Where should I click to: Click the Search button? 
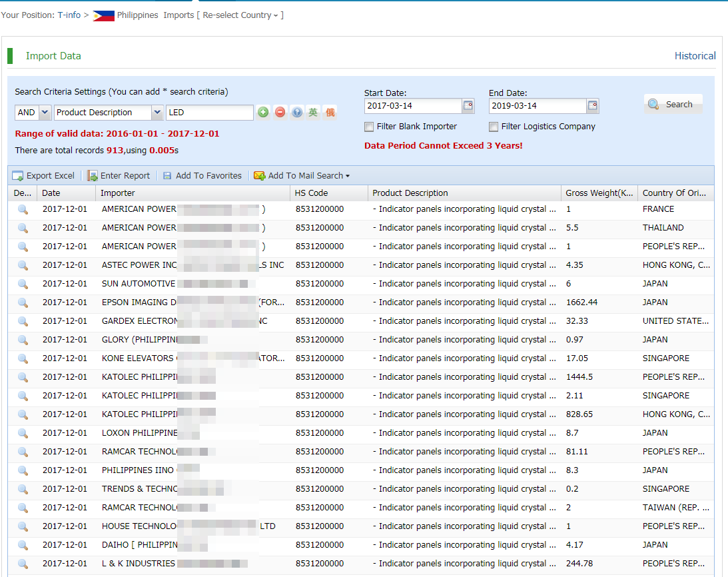(672, 105)
